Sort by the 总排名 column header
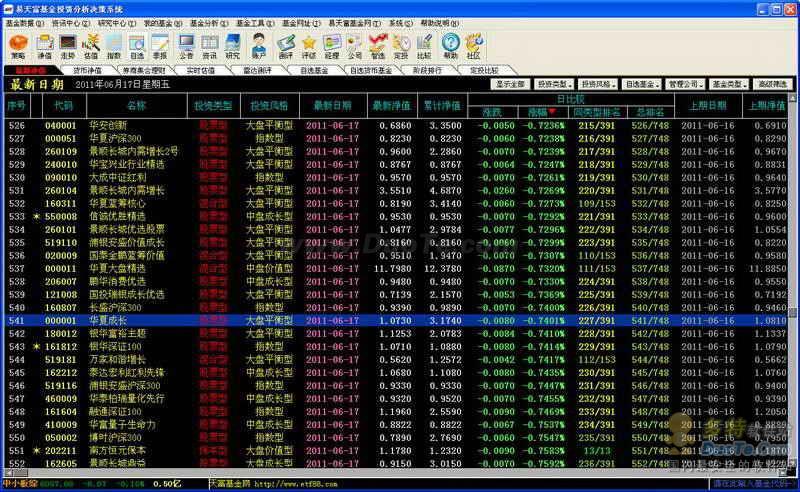The image size is (800, 492). pos(651,112)
